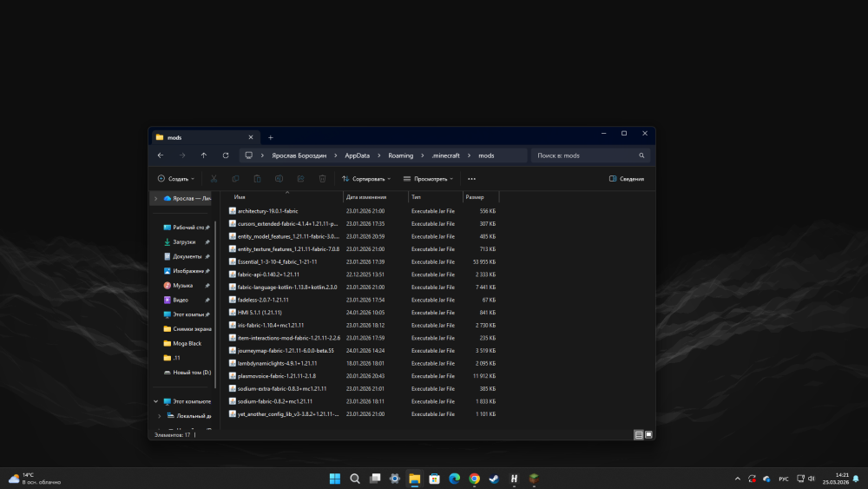Image resolution: width=868 pixels, height=489 pixels.
Task: Open the three-dots more options menu
Action: [471, 179]
